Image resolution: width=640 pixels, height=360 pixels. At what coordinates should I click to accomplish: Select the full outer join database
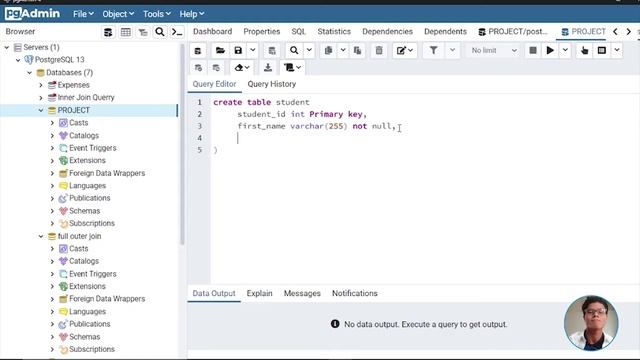tap(79, 236)
